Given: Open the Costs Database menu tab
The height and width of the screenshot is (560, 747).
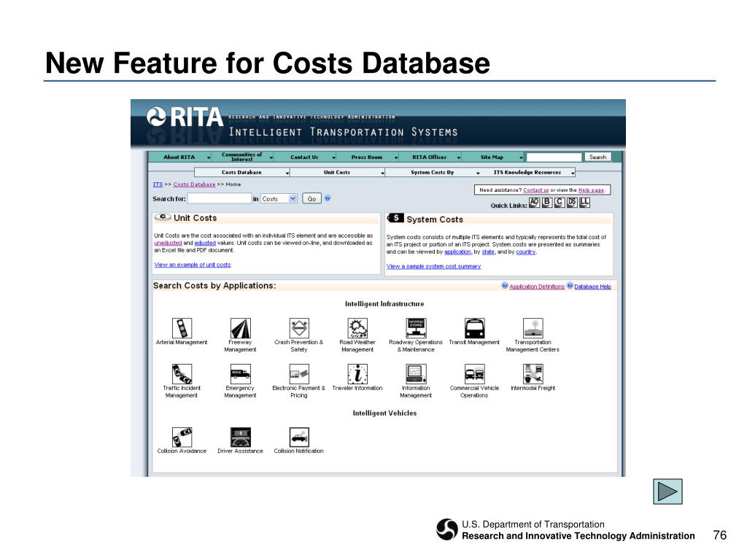Looking at the screenshot, I should click(x=241, y=172).
